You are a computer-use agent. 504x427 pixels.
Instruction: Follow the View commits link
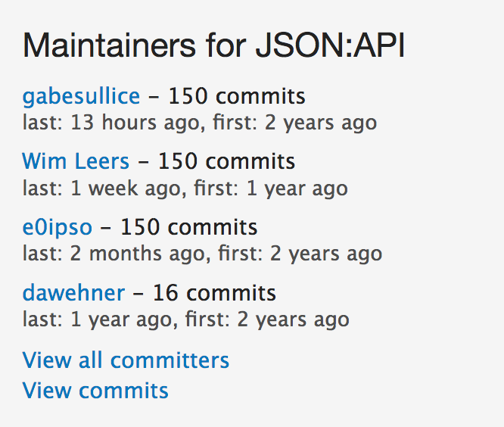(x=95, y=391)
